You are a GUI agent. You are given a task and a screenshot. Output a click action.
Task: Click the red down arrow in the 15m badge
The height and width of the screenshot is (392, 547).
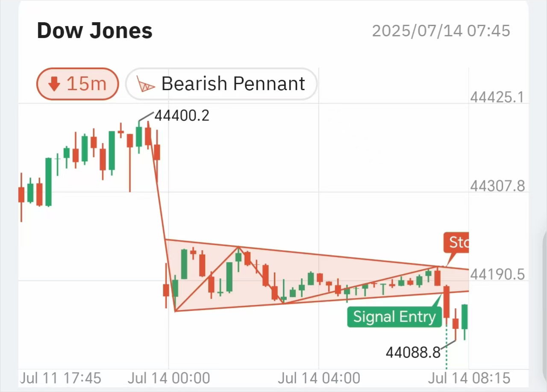click(54, 84)
